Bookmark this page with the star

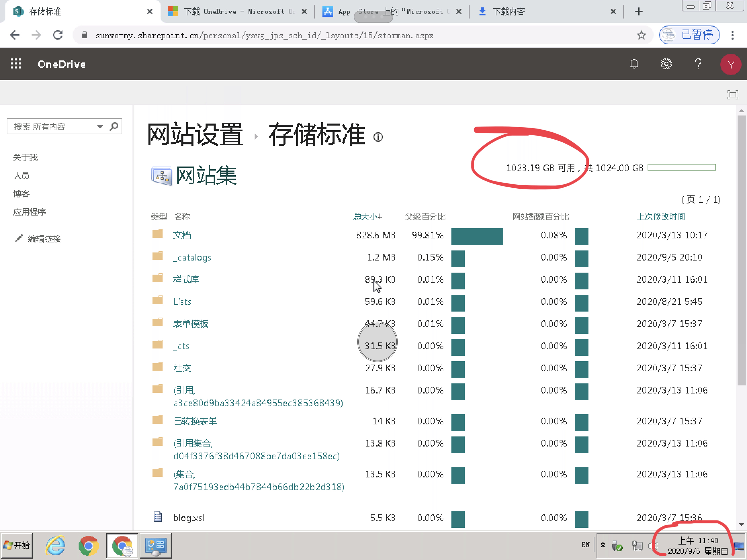641,35
